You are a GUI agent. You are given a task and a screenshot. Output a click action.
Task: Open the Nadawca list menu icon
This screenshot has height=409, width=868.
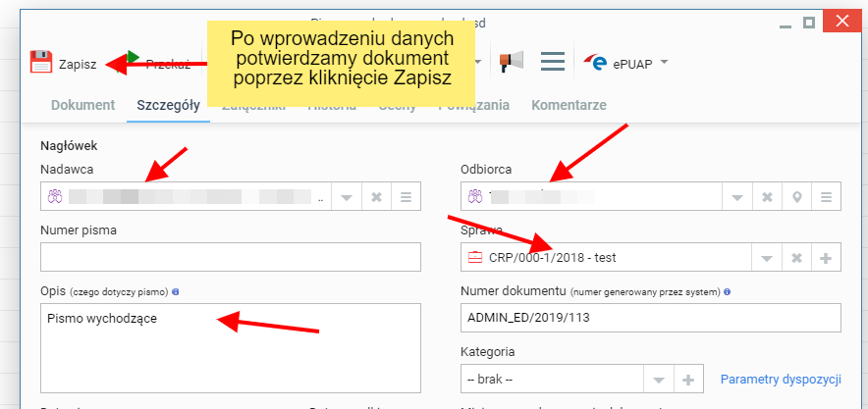(x=406, y=197)
